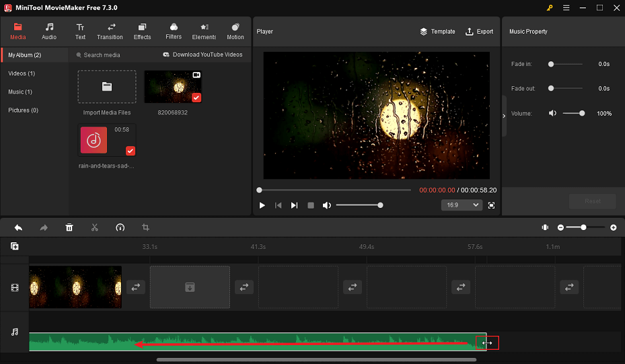Enter fullscreen preview mode
625x364 pixels.
click(x=492, y=205)
